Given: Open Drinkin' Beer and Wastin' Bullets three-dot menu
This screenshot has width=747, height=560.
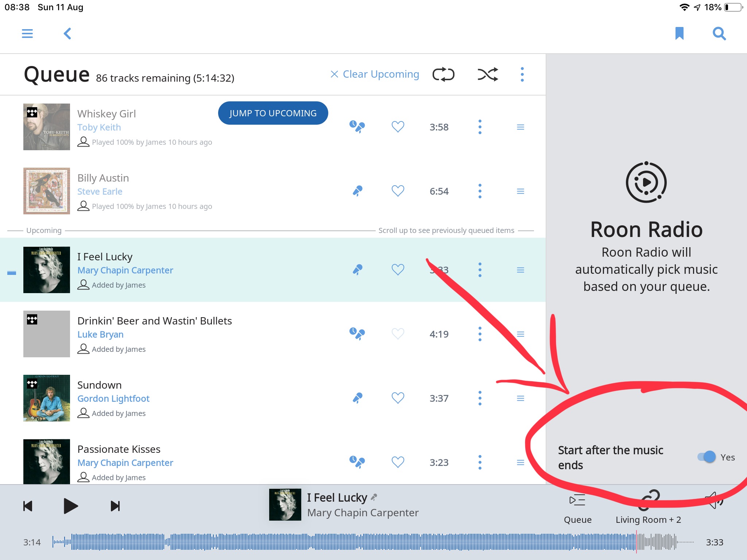Looking at the screenshot, I should point(480,334).
